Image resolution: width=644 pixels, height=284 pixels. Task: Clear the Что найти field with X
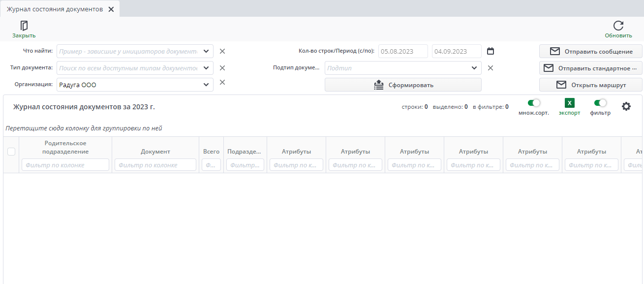pyautogui.click(x=222, y=51)
